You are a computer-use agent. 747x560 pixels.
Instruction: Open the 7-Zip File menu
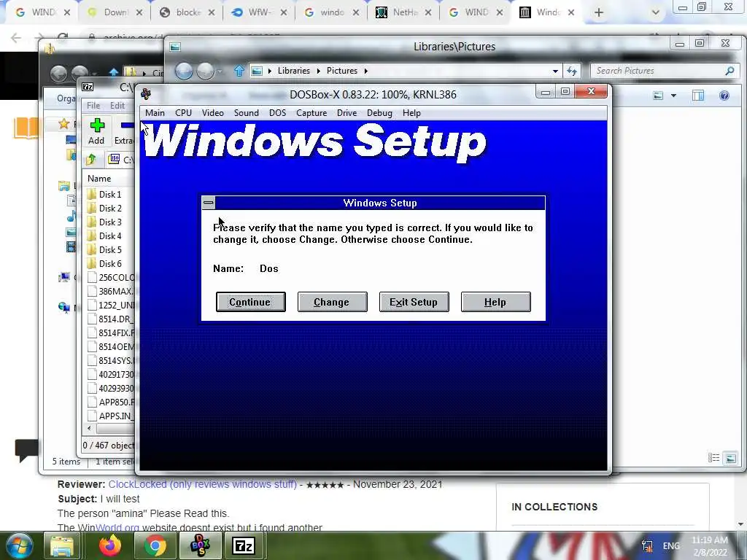pos(93,106)
